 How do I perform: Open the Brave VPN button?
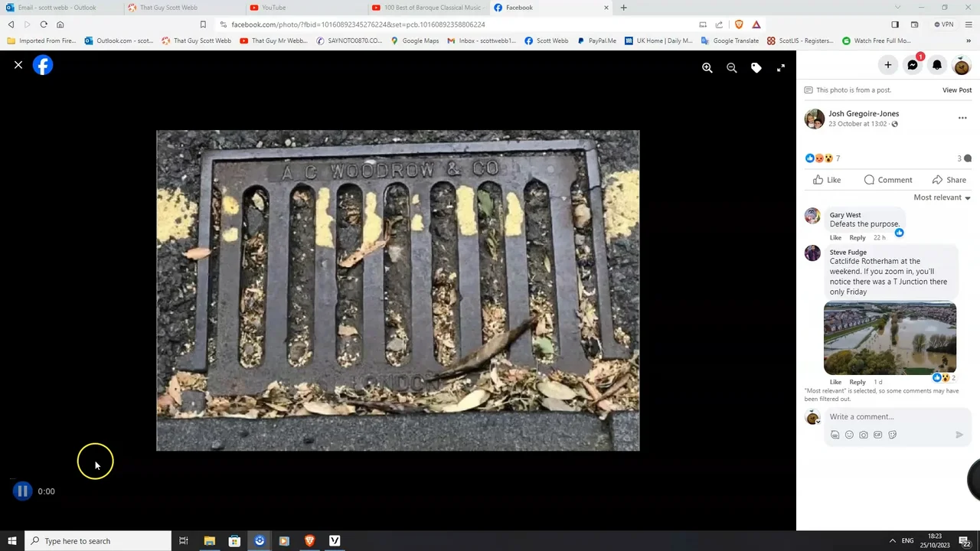(944, 24)
